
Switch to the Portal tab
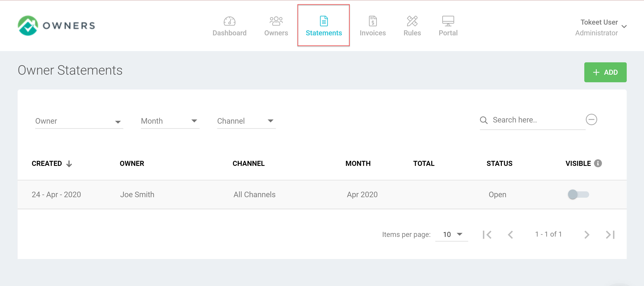448,33
